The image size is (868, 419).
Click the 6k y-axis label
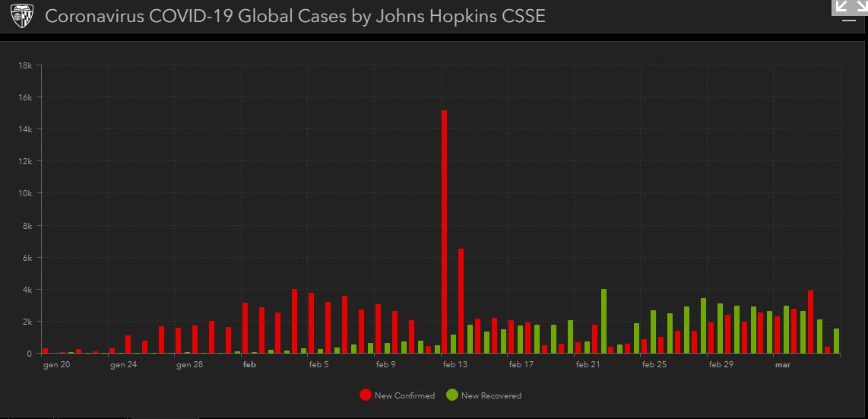pyautogui.click(x=27, y=257)
